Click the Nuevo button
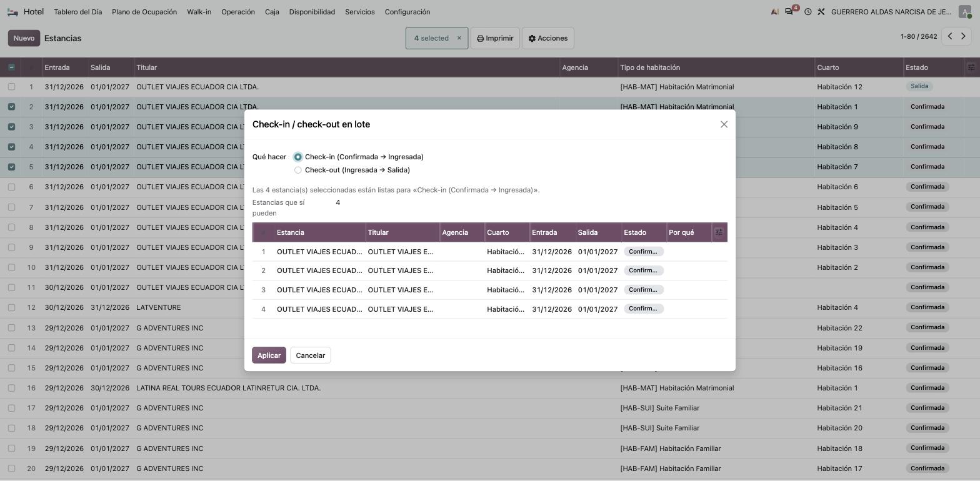Image resolution: width=980 pixels, height=481 pixels. [24, 38]
